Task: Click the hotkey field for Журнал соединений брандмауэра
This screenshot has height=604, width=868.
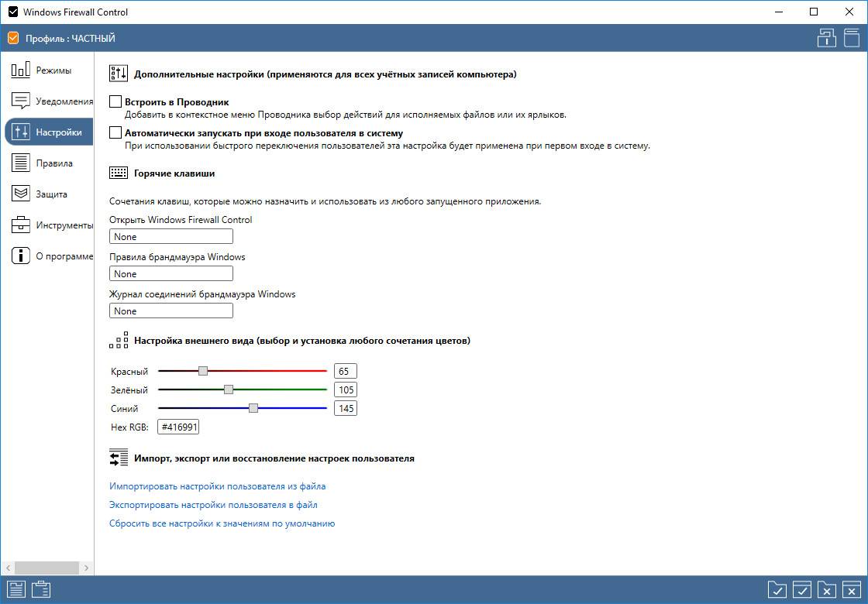Action: point(171,311)
